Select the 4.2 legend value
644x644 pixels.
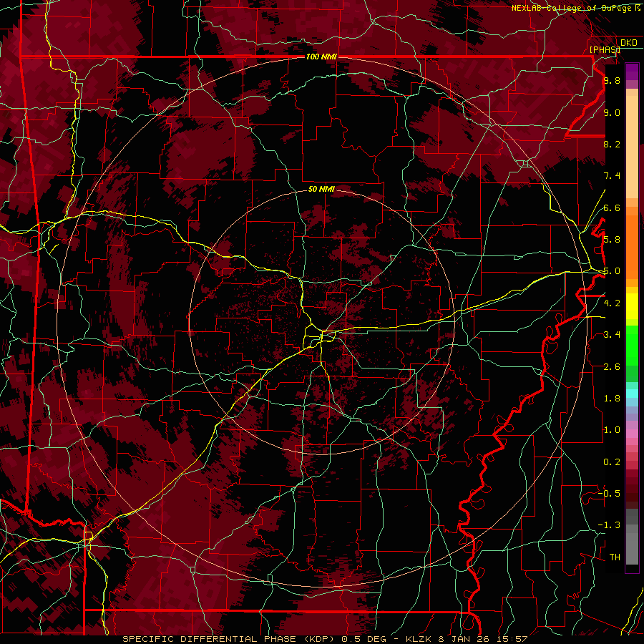(x=612, y=303)
